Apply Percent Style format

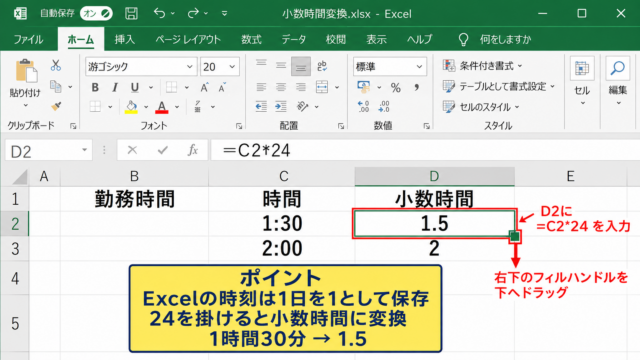pos(396,87)
